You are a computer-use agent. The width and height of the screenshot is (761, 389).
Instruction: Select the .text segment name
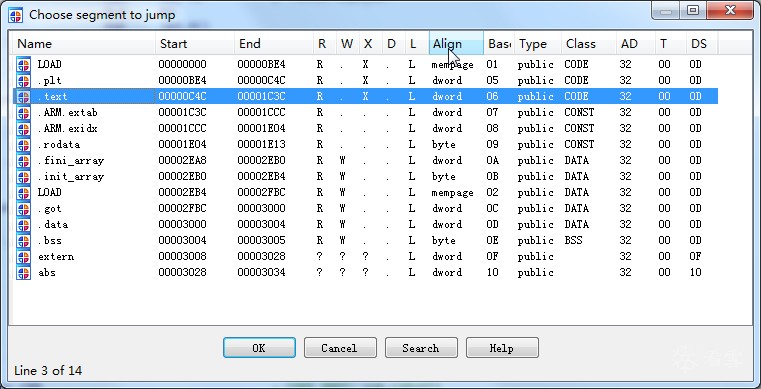[x=52, y=97]
